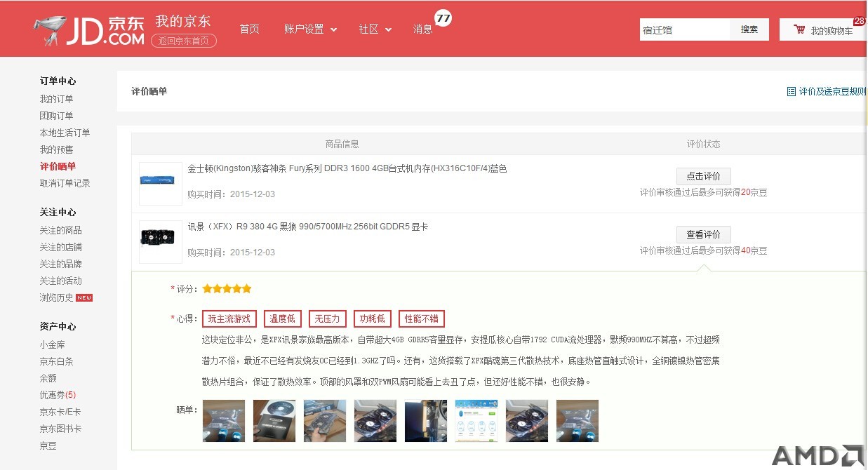Open the second review photo thumbnail
The image size is (868, 470).
pos(274,421)
